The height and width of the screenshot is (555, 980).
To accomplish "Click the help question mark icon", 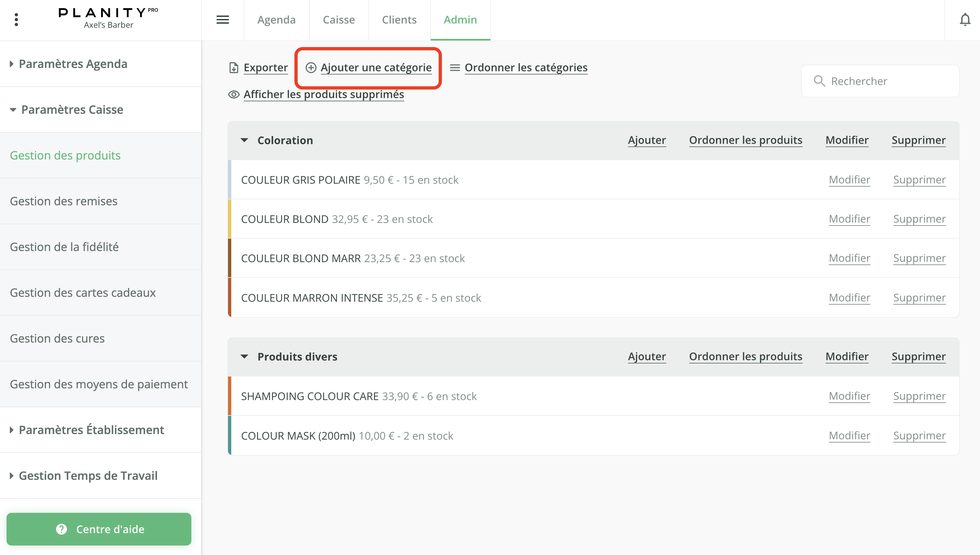I will coord(61,529).
